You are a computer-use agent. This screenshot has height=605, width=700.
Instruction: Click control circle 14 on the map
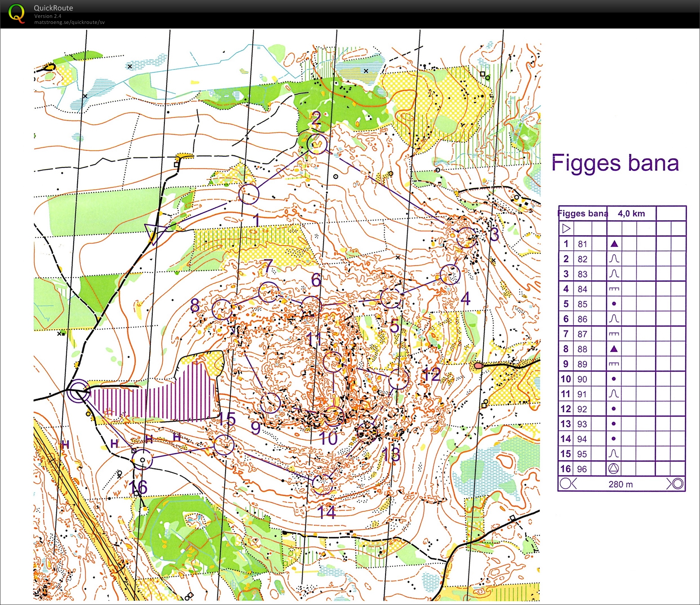pyautogui.click(x=322, y=484)
